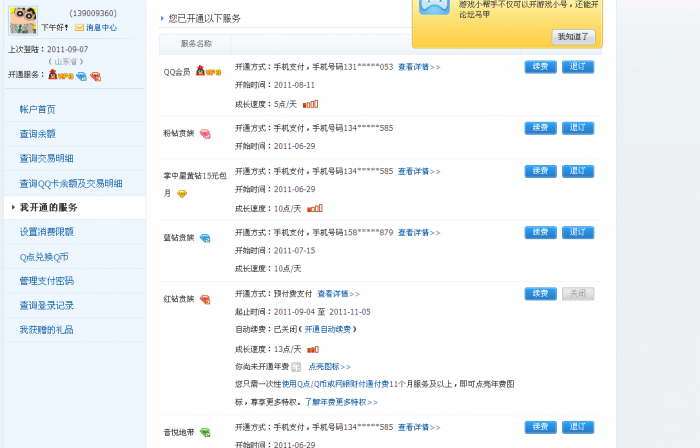Open 查询QQ卡余额及交易明细

71,183
